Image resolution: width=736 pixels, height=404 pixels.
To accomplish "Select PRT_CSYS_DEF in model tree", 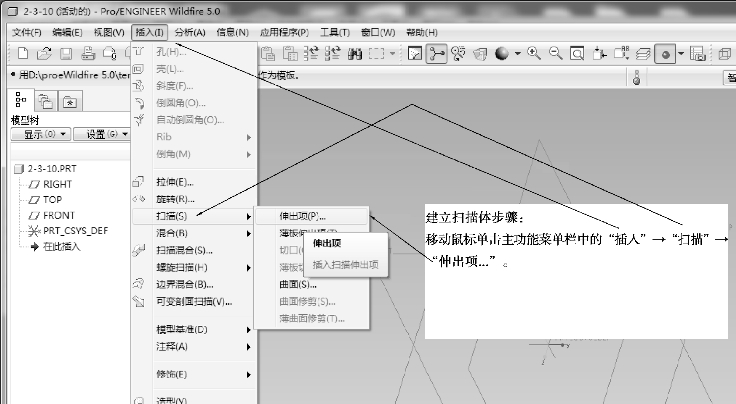I will point(68,231).
